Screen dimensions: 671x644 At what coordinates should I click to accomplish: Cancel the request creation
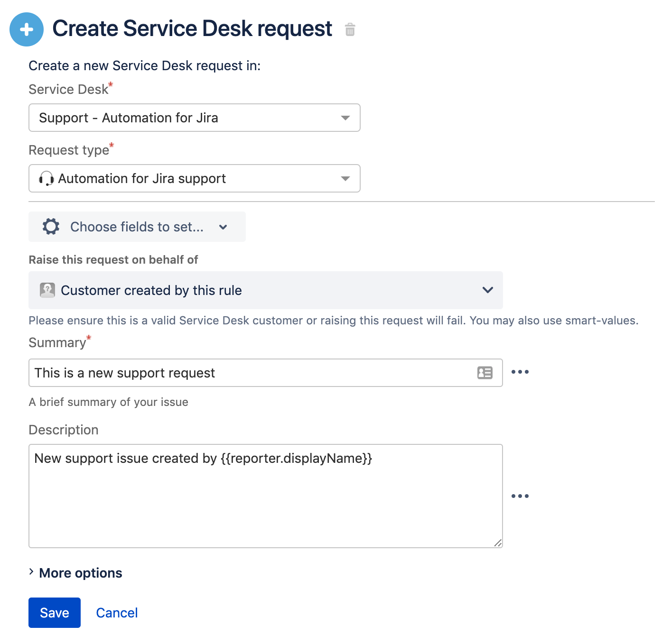pos(117,613)
